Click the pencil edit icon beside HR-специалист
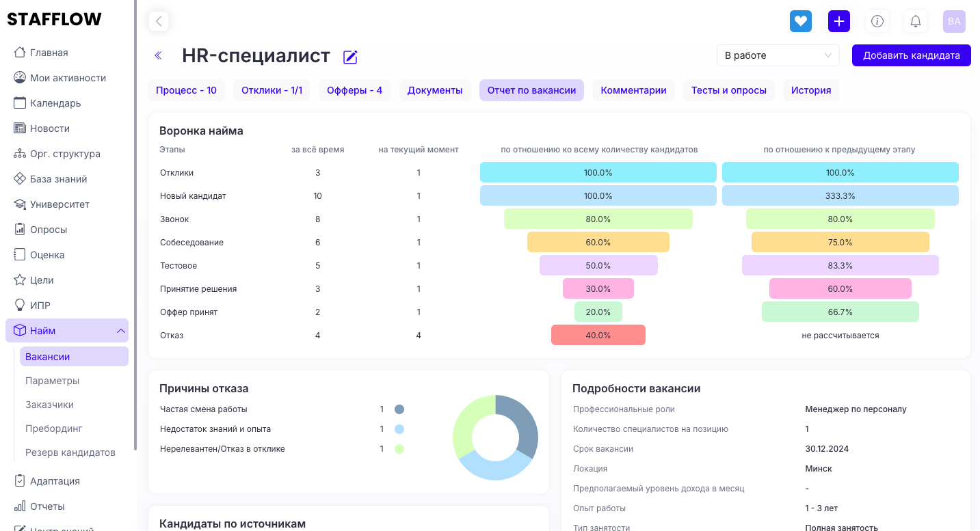The image size is (980, 531). [350, 57]
